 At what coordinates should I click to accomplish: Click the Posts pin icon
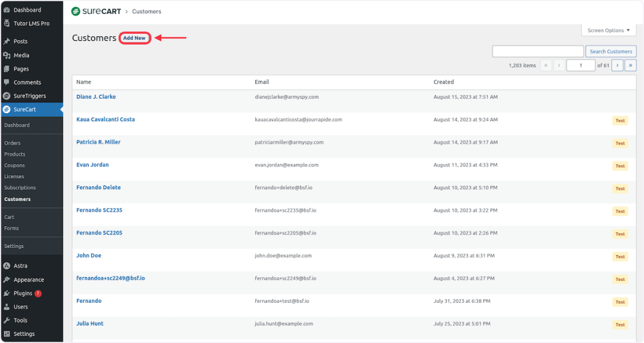tap(6, 41)
